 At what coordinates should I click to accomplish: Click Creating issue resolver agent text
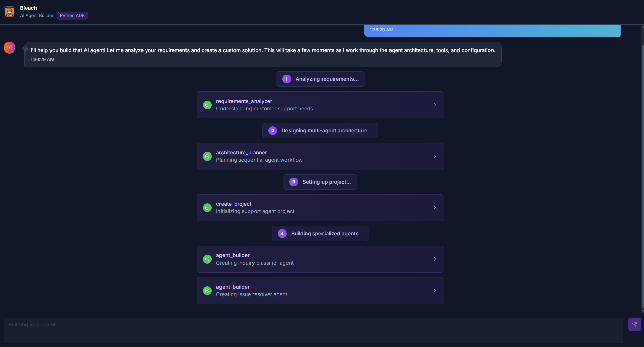[x=252, y=294]
